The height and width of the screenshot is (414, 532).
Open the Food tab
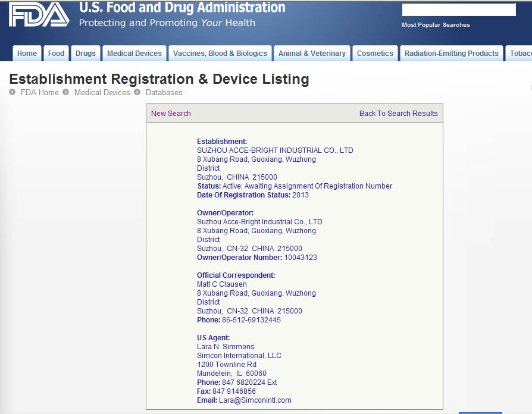pyautogui.click(x=56, y=53)
